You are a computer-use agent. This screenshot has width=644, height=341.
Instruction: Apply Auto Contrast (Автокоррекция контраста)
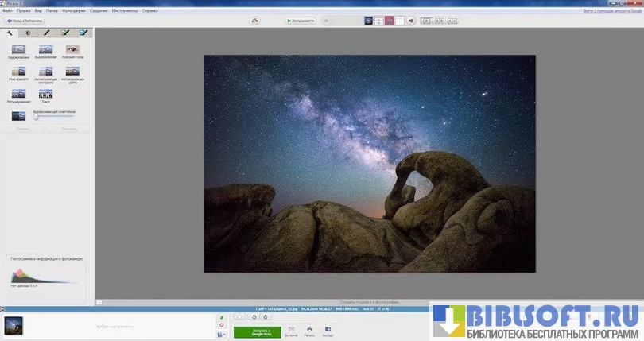click(x=45, y=72)
